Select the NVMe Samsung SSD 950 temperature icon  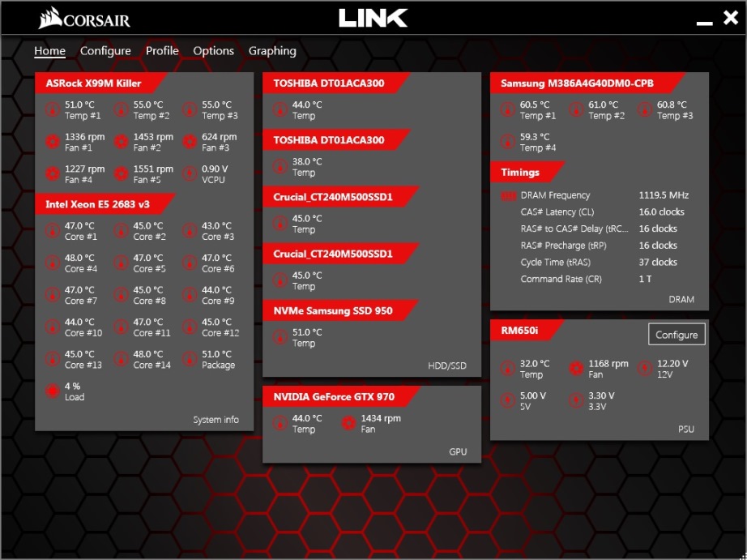(280, 337)
